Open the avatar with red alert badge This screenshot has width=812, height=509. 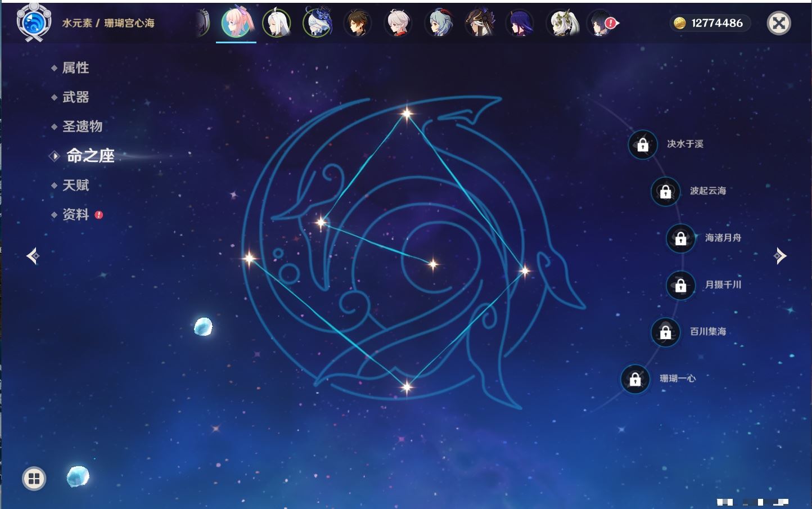(x=602, y=23)
